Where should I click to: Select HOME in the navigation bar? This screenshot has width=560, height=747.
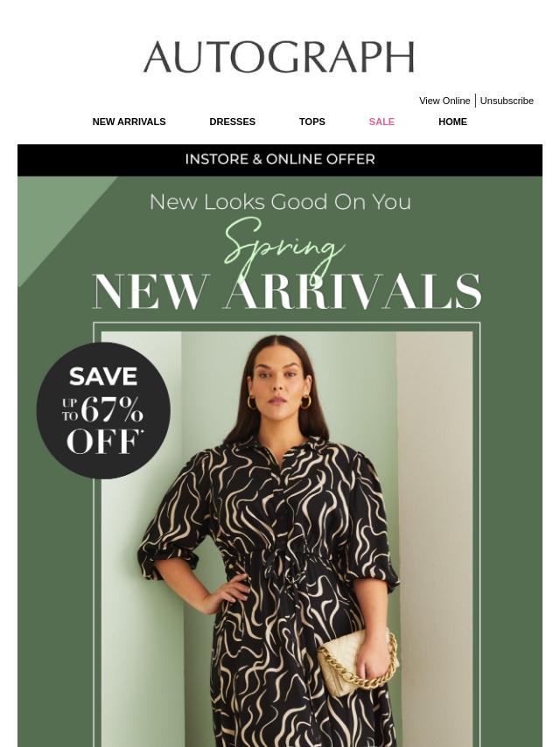coord(452,122)
